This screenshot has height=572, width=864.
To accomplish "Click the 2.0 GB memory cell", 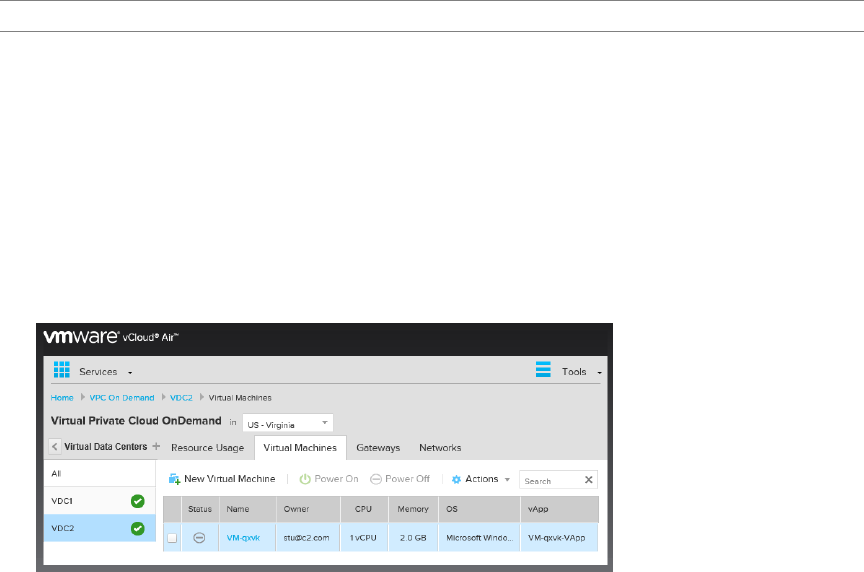I will 413,538.
